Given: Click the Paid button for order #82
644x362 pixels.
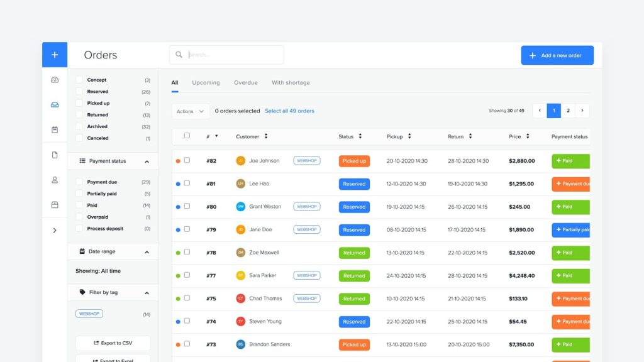Looking at the screenshot, I should point(570,161).
